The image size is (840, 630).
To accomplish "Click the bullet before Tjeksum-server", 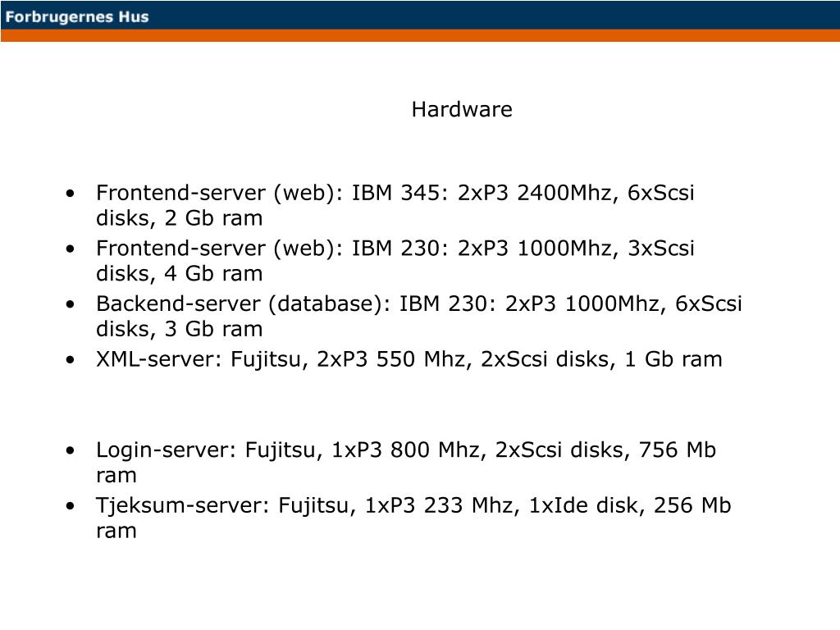I will [71, 506].
